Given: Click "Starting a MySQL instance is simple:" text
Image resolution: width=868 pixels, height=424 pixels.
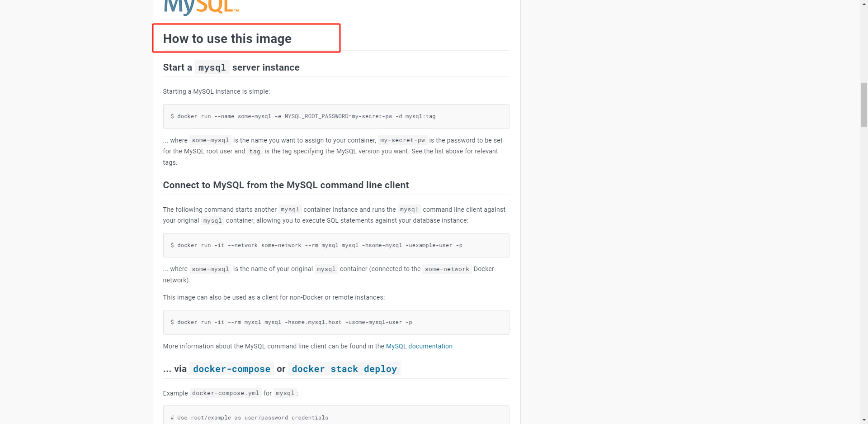Looking at the screenshot, I should point(216,91).
